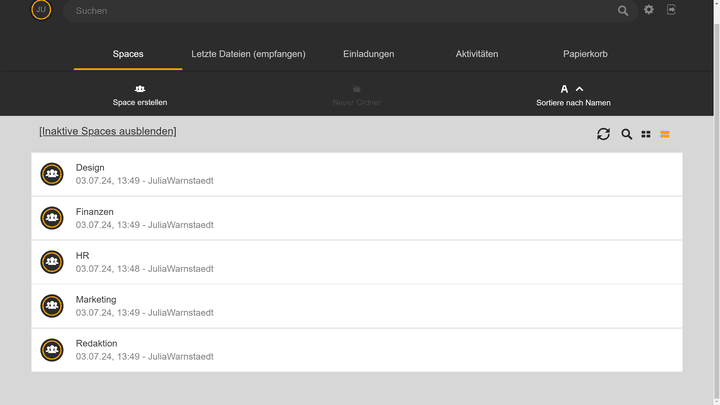Click the Neuer Ordner label
Screen dimensions: 720x405
(356, 102)
